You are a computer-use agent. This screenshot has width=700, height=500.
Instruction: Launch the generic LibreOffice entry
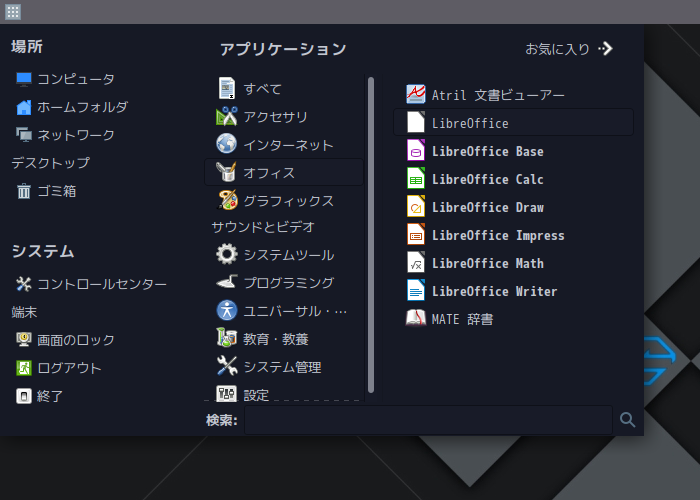pyautogui.click(x=513, y=122)
